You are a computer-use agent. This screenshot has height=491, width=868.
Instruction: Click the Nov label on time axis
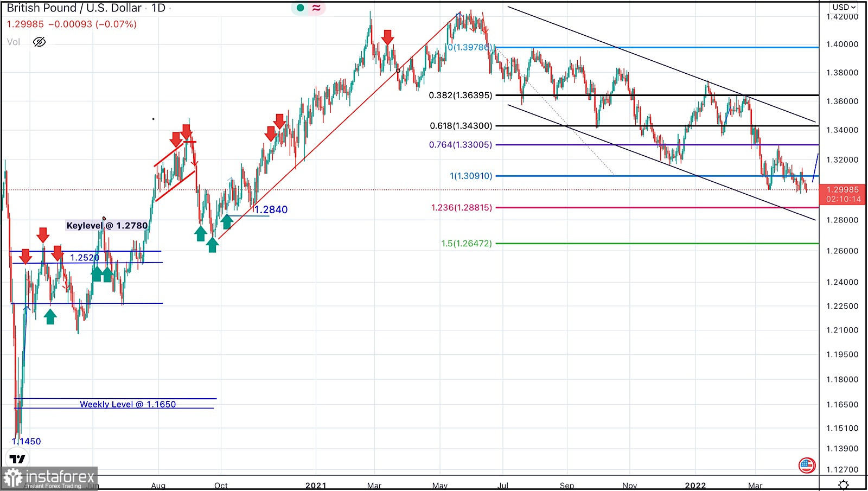(630, 486)
